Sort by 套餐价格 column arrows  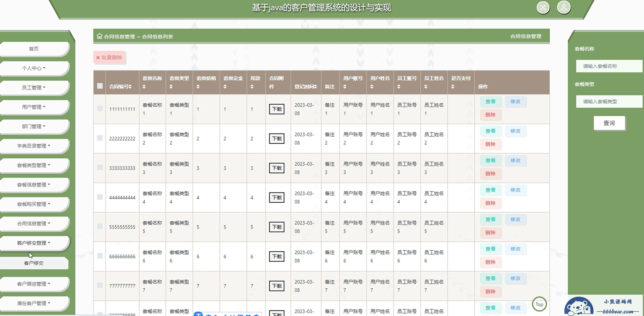[x=198, y=87]
